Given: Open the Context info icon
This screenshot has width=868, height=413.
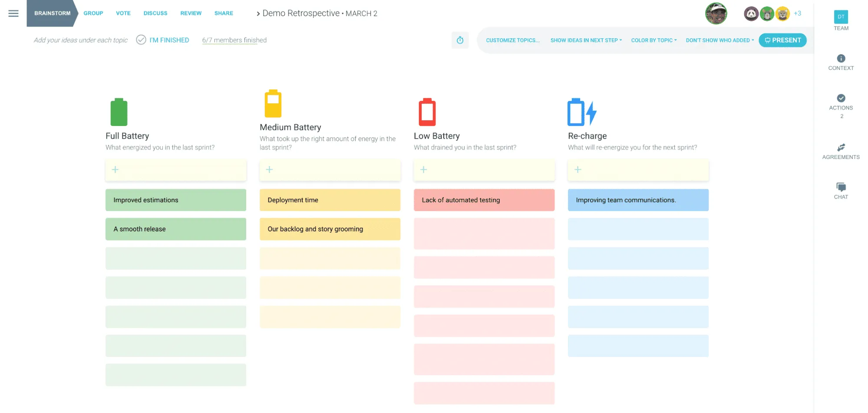Looking at the screenshot, I should click(x=841, y=58).
